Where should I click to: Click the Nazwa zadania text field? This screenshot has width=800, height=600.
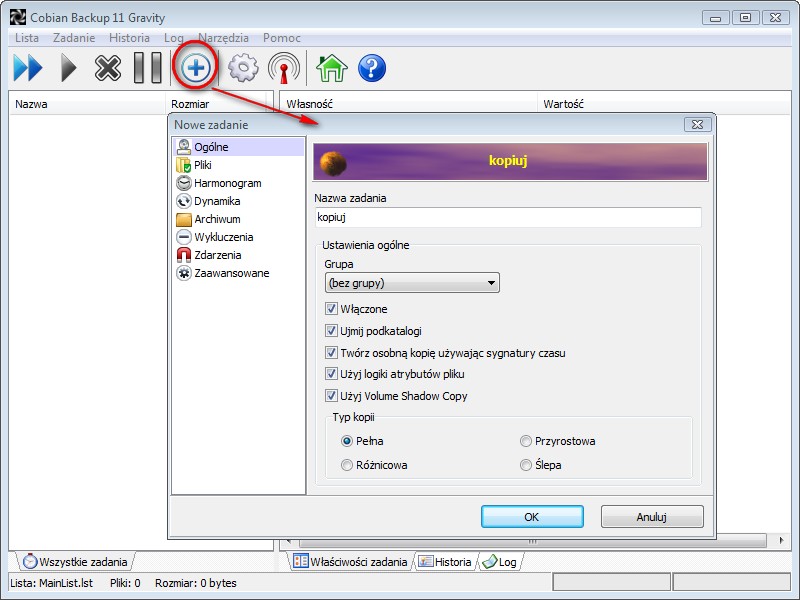coord(508,217)
